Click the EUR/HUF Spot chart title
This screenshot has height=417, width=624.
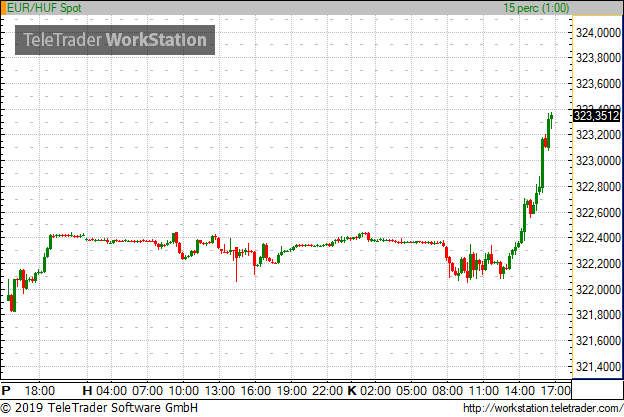point(44,8)
